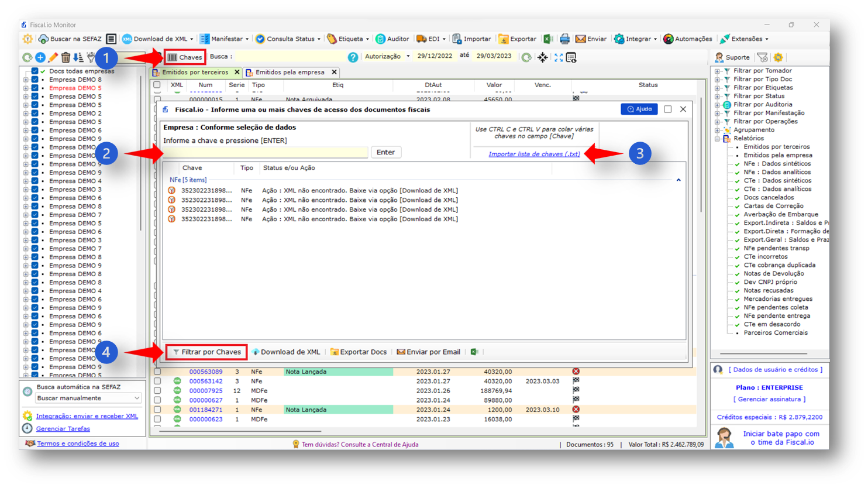Image resolution: width=868 pixels, height=488 pixels.
Task: Click the Chaves barcode button
Action: [x=185, y=57]
